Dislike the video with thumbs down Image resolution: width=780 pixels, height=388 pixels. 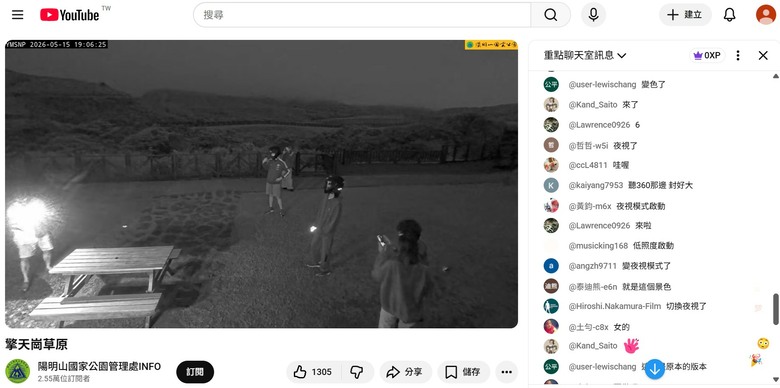click(357, 372)
